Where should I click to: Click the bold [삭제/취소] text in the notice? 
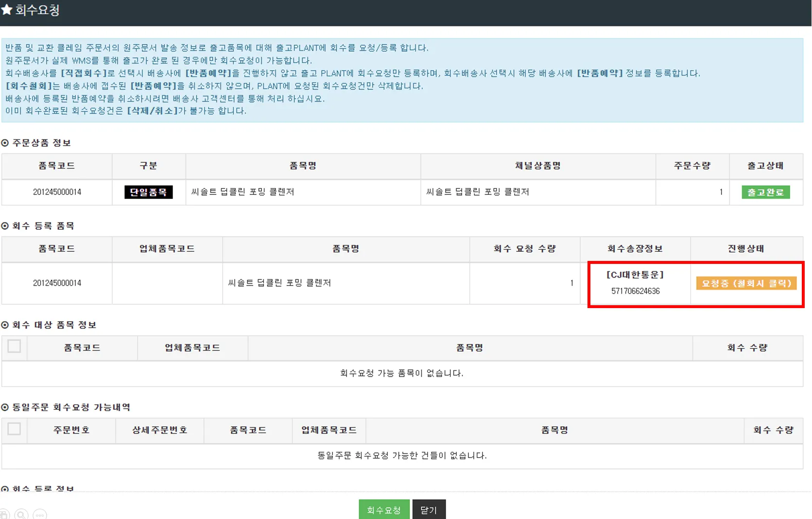pos(152,110)
